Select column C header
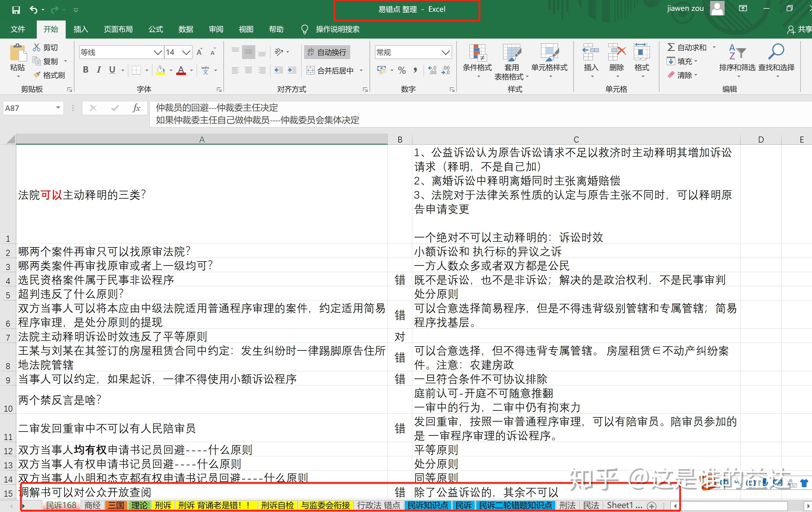This screenshot has width=812, height=512. pyautogui.click(x=576, y=139)
